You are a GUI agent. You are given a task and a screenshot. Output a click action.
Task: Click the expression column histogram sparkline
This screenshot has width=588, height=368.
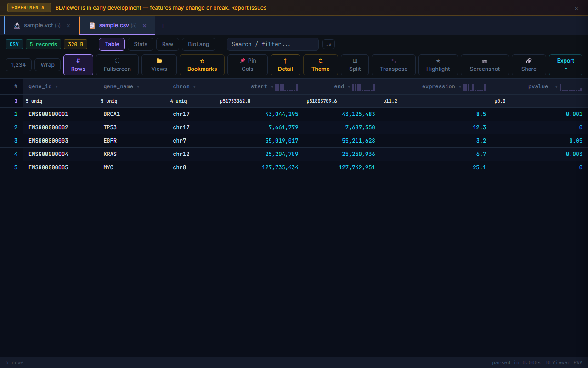coord(474,87)
